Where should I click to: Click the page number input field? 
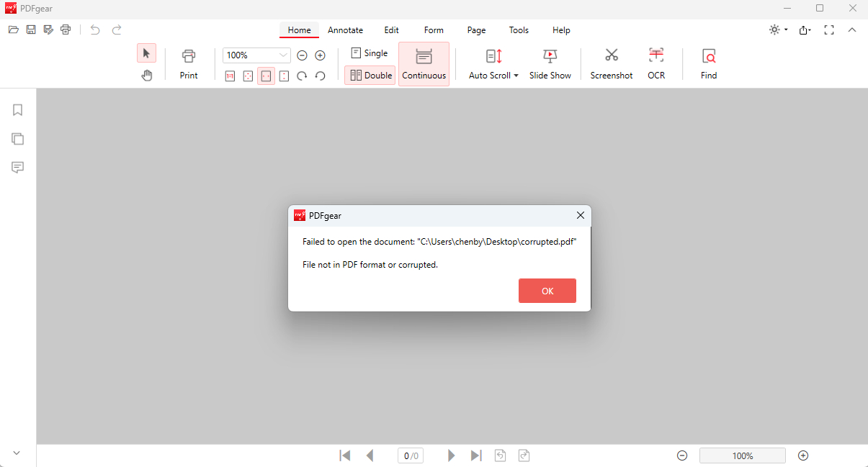coord(411,455)
